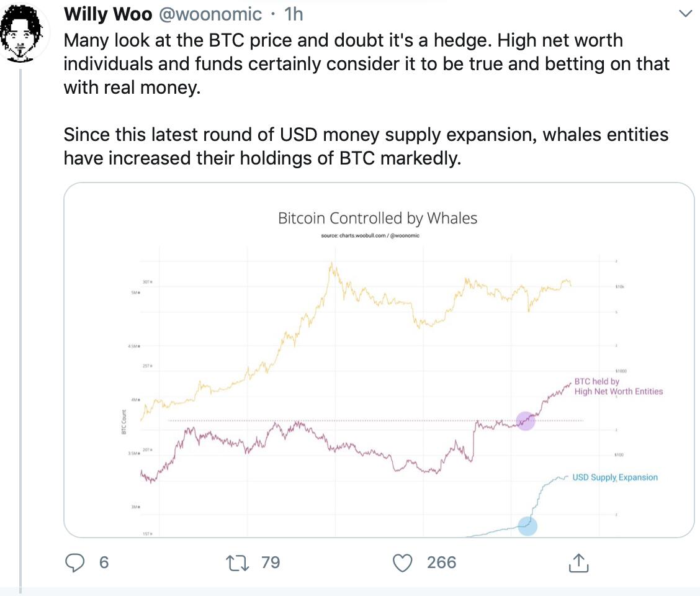Click 'BTC held by High Net Worth Entities' label
The height and width of the screenshot is (596, 700).
coord(618,387)
